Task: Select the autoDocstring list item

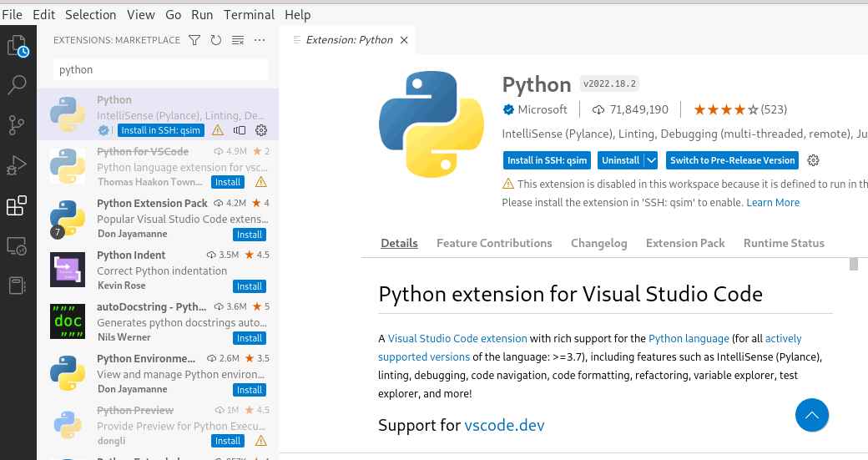Action: [158, 321]
